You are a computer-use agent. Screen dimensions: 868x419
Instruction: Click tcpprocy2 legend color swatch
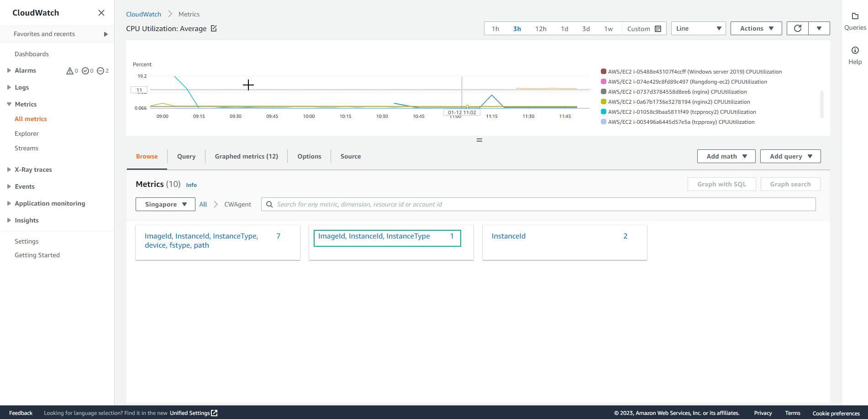tap(604, 112)
